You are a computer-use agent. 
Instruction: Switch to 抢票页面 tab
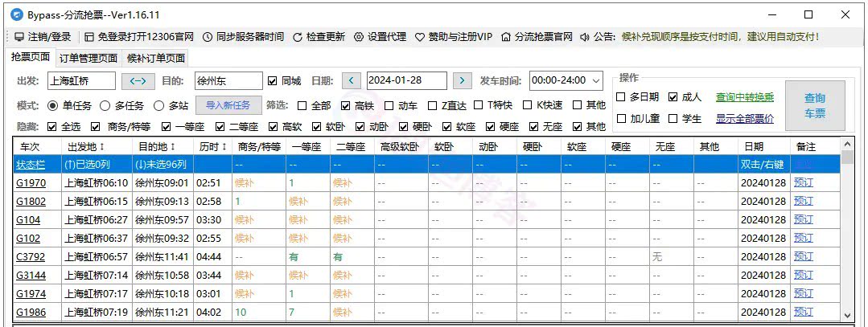coord(31,57)
